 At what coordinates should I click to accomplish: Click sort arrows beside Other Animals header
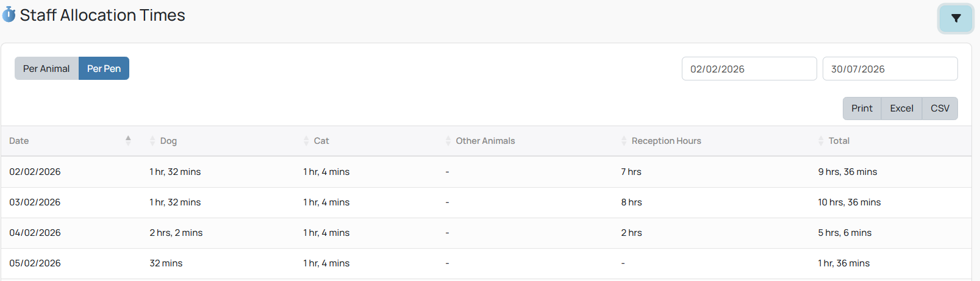(x=448, y=141)
